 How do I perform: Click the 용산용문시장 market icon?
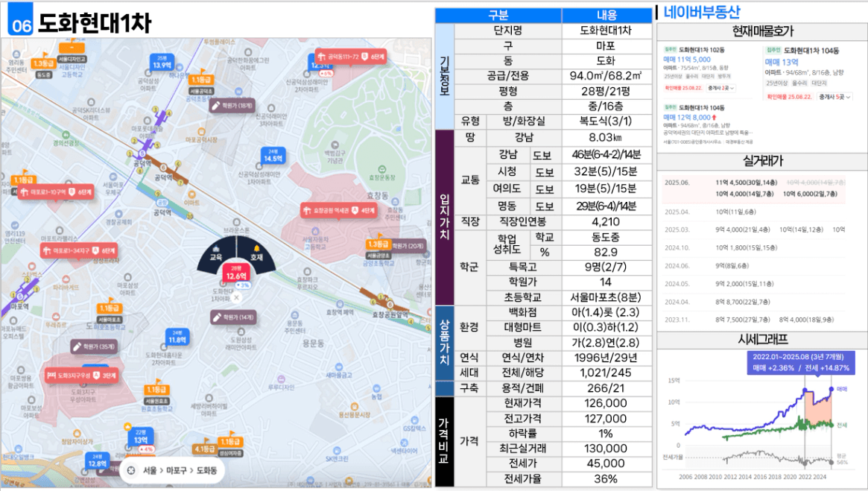[x=355, y=408]
